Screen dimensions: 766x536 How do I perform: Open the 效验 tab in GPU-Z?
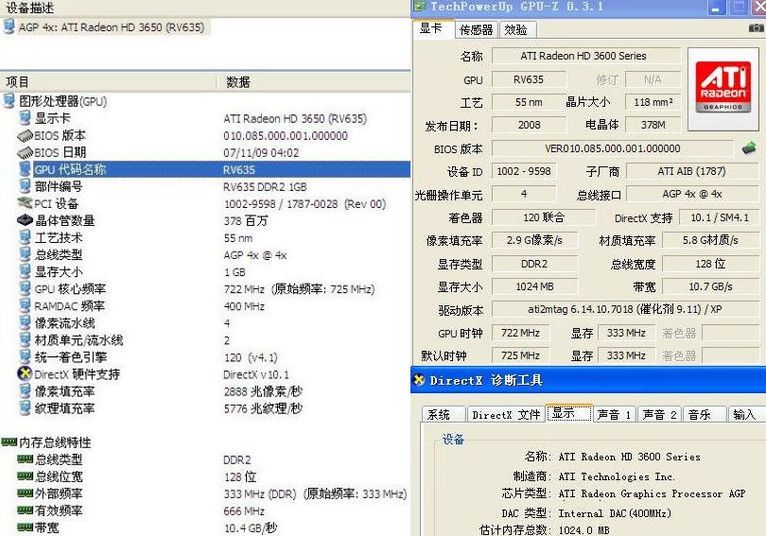click(517, 30)
